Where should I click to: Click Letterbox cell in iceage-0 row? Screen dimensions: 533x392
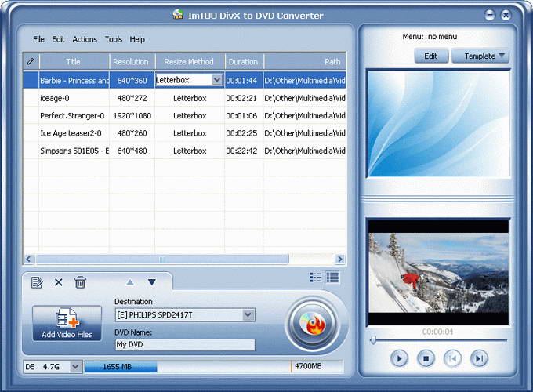click(190, 98)
